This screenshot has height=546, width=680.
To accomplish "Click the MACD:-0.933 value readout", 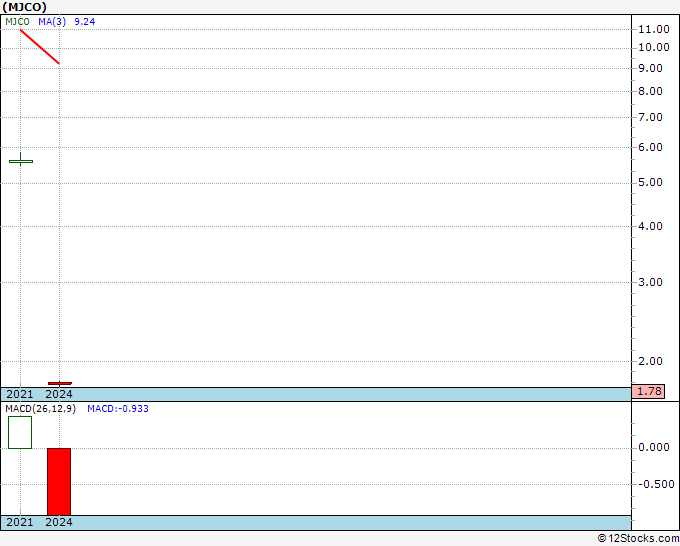I will pyautogui.click(x=118, y=409).
